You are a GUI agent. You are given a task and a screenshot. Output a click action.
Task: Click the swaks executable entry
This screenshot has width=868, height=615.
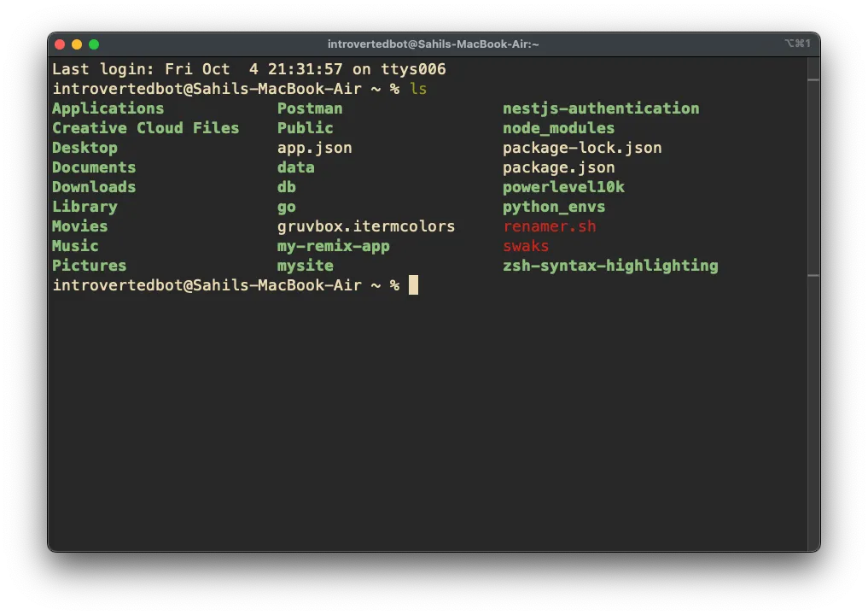pos(526,246)
